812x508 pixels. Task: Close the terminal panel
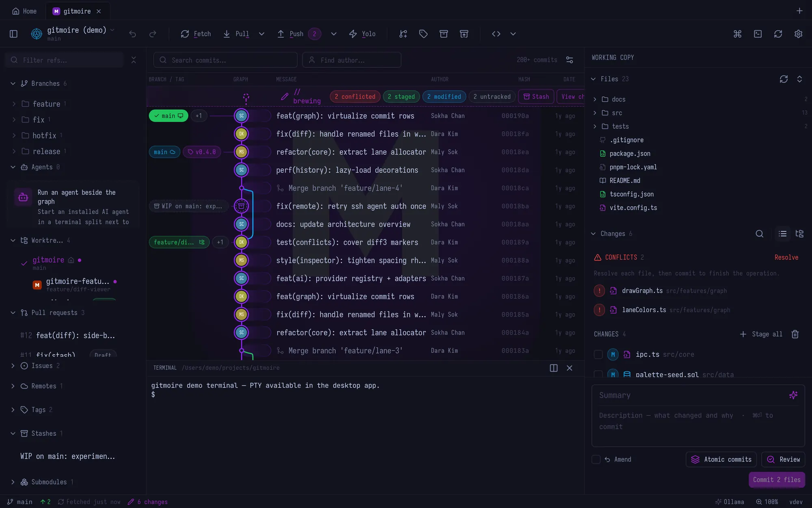coord(569,368)
